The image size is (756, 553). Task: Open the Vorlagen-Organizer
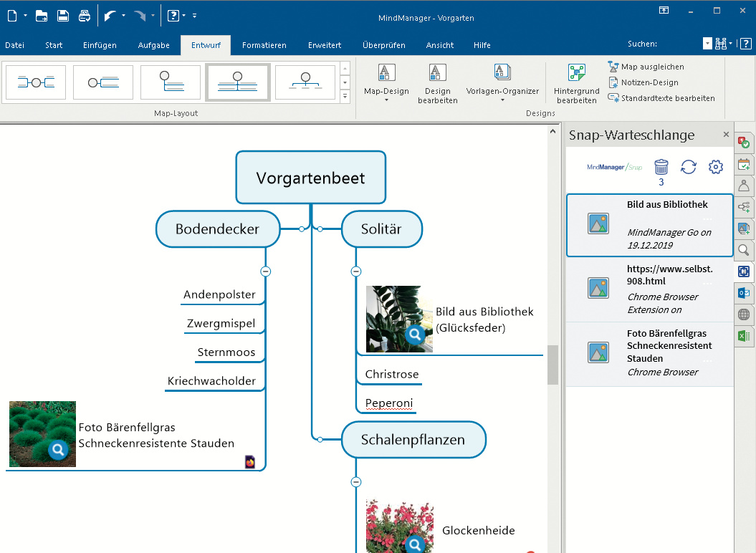coord(502,83)
